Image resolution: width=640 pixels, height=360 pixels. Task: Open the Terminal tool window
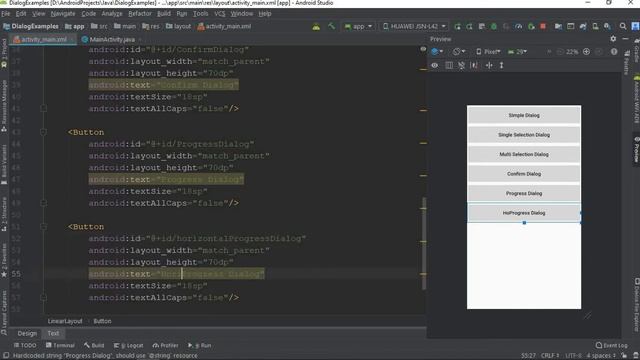[60, 345]
